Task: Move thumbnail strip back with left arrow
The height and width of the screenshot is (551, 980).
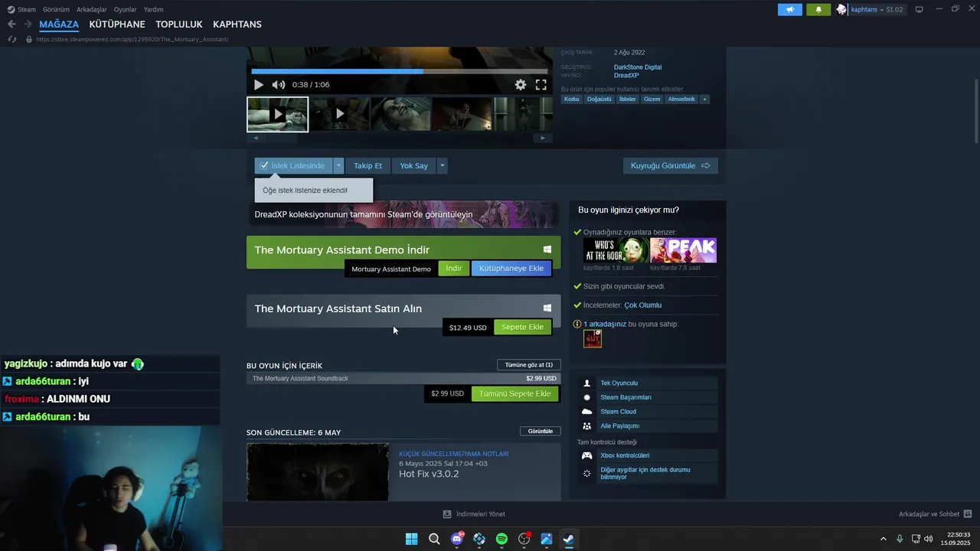Action: point(256,139)
